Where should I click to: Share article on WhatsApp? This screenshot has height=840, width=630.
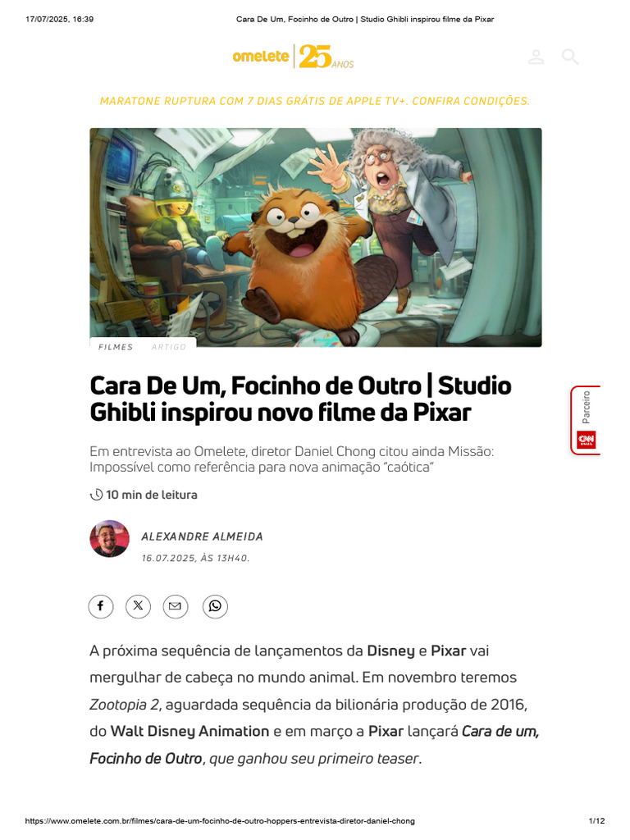pos(216,606)
